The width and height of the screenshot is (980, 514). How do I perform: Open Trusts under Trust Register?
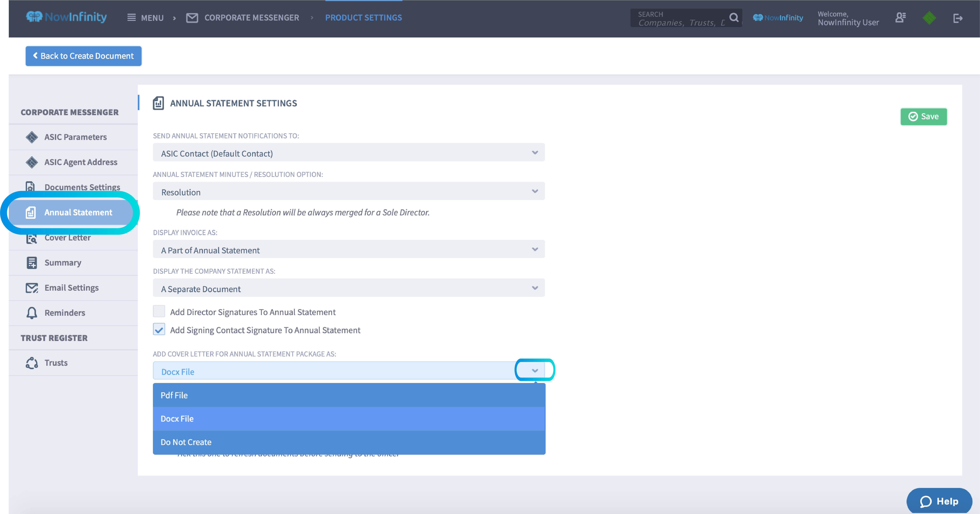click(73, 363)
